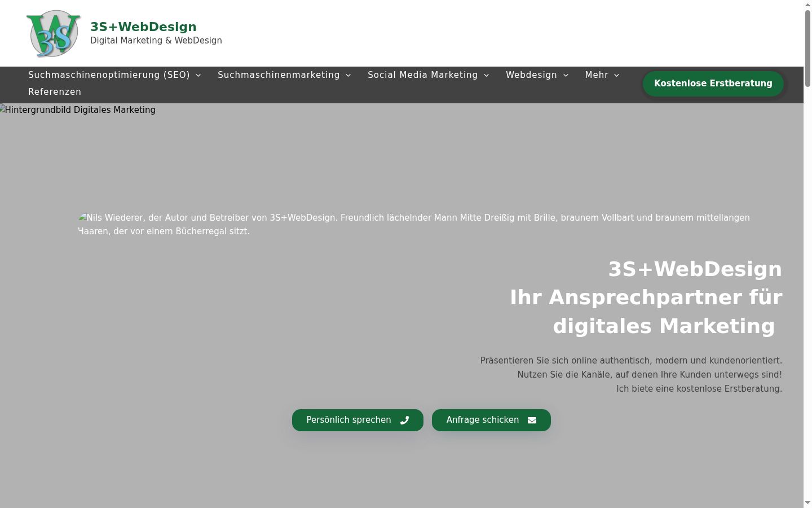Image resolution: width=812 pixels, height=508 pixels.
Task: Click the heading line 'digitales Marketing'
Action: coord(664,326)
